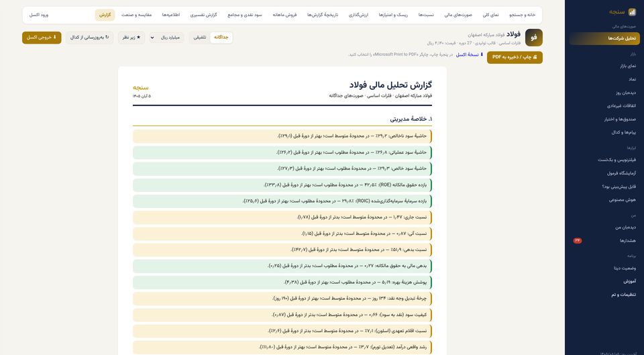Open هشدارها in sidebar
Image resolution: width=644 pixels, height=355 pixels.
[x=604, y=241]
